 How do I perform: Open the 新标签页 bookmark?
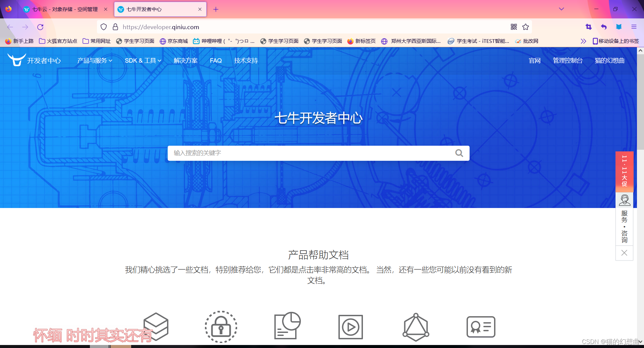(362, 41)
